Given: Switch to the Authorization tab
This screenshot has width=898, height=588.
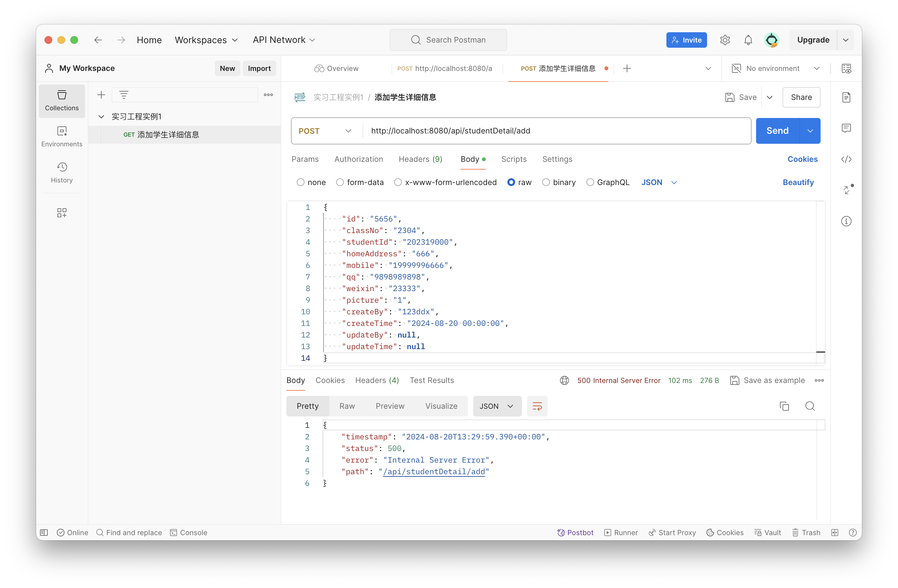Looking at the screenshot, I should click(358, 159).
